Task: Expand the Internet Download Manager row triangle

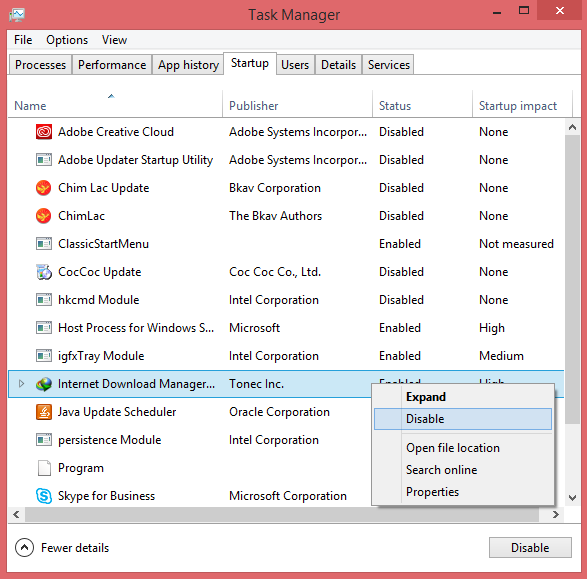Action: click(x=21, y=384)
